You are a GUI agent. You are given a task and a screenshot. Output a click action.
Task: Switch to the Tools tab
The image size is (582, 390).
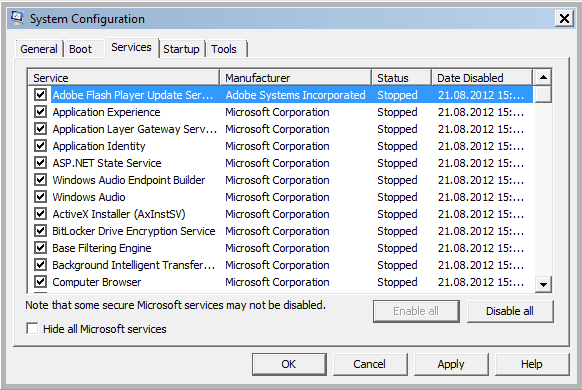(224, 49)
